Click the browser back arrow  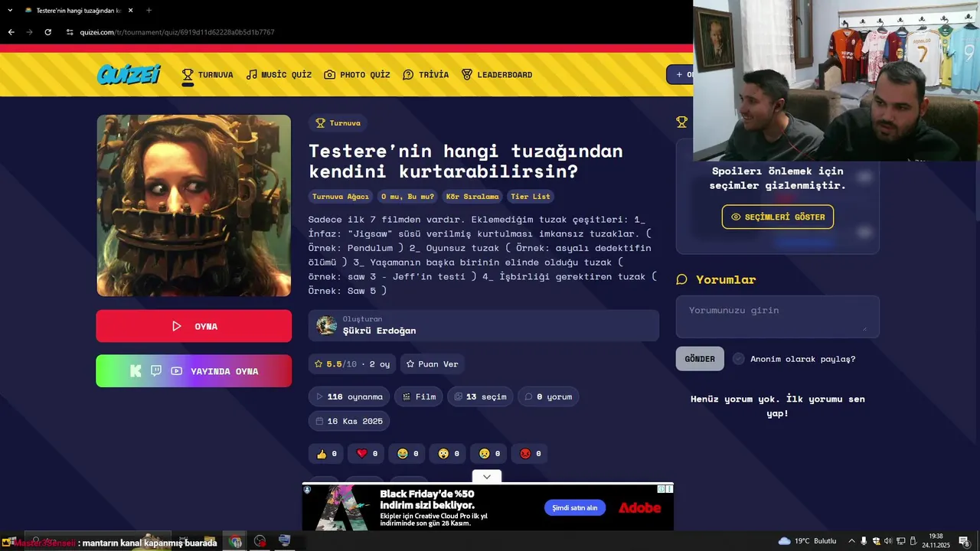[11, 32]
